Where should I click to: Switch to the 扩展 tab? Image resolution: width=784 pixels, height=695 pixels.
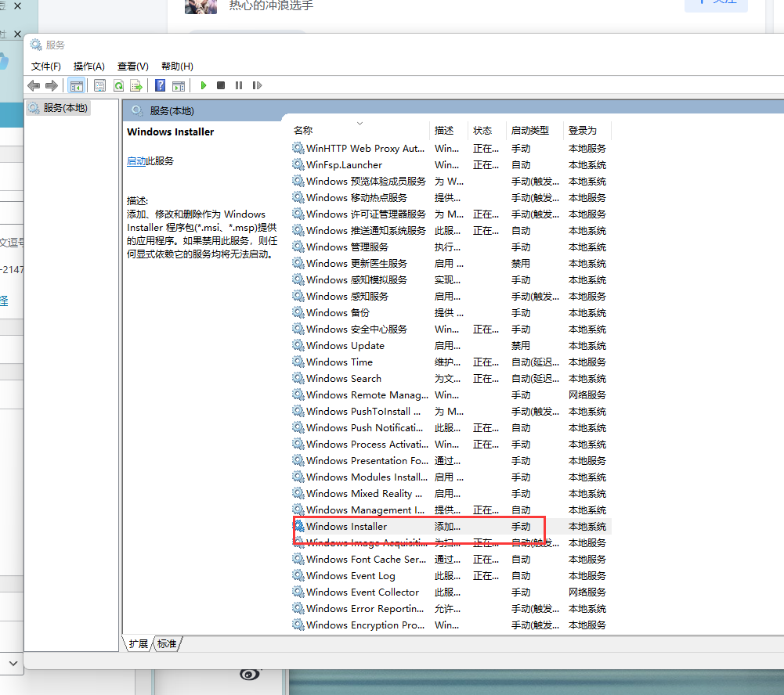[x=138, y=643]
